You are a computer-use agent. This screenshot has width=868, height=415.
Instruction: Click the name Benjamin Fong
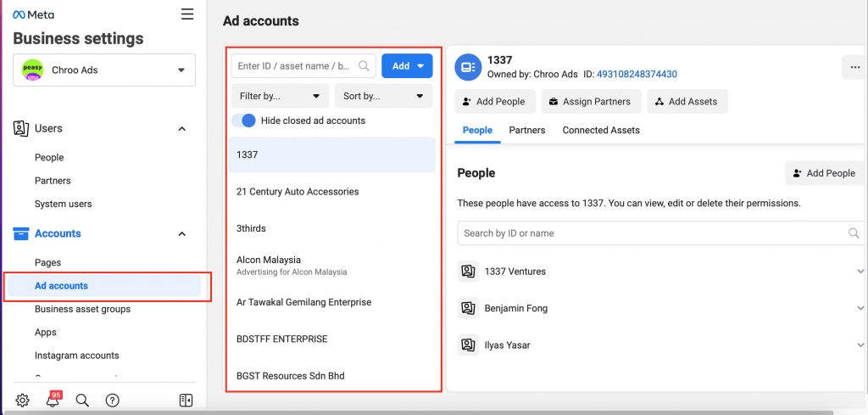tap(516, 308)
